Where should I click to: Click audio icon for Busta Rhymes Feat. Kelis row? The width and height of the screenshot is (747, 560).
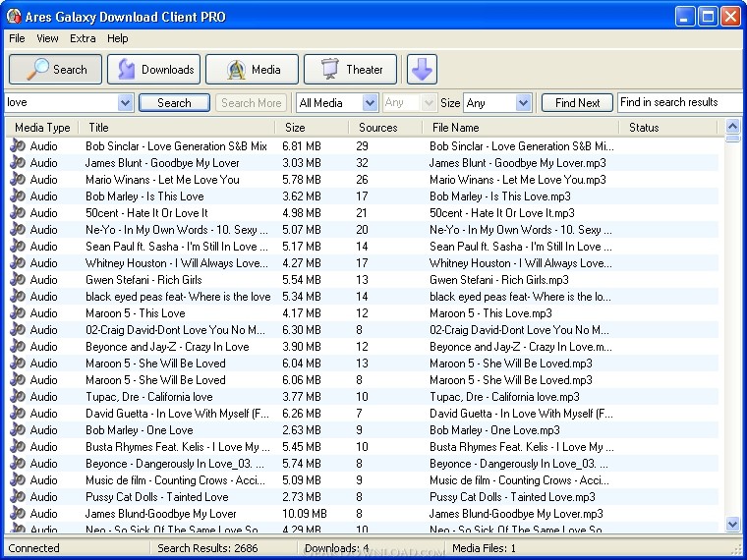pos(18,446)
